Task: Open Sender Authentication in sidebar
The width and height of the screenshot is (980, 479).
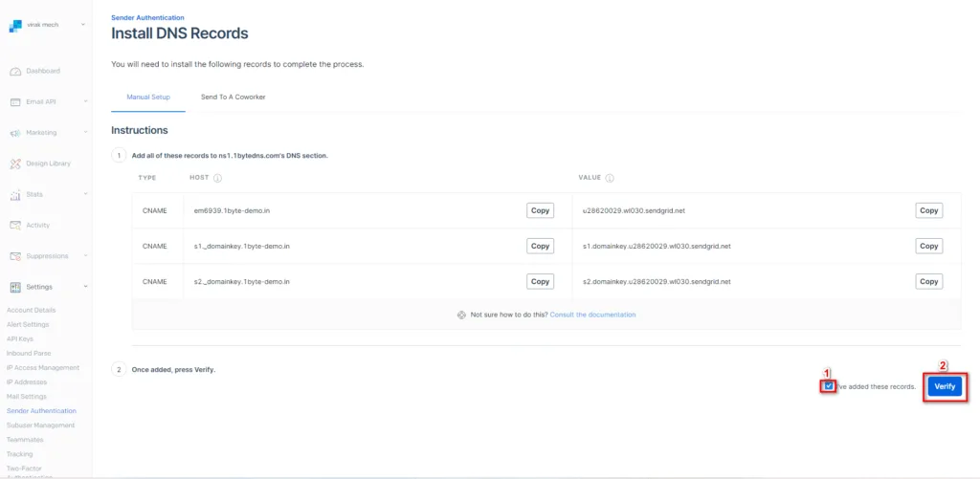Action: coord(41,411)
